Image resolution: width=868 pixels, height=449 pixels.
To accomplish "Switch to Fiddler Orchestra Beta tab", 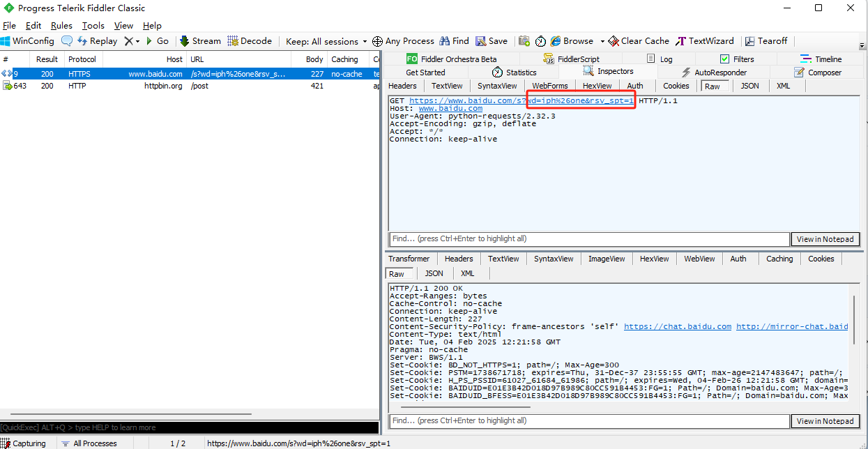I will coord(452,59).
